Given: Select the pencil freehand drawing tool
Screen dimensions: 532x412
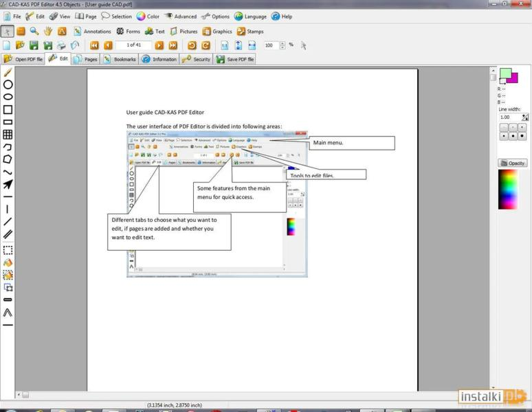Looking at the screenshot, I should 8,72.
